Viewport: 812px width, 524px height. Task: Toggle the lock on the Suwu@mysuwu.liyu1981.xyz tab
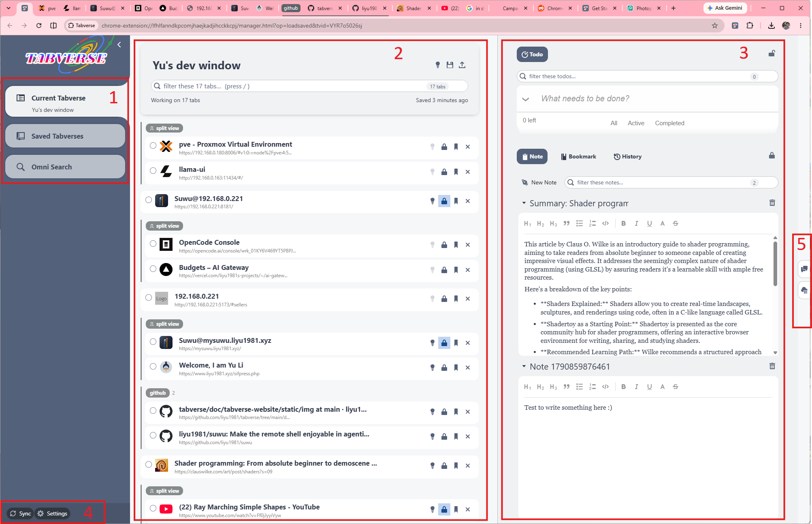coord(444,343)
